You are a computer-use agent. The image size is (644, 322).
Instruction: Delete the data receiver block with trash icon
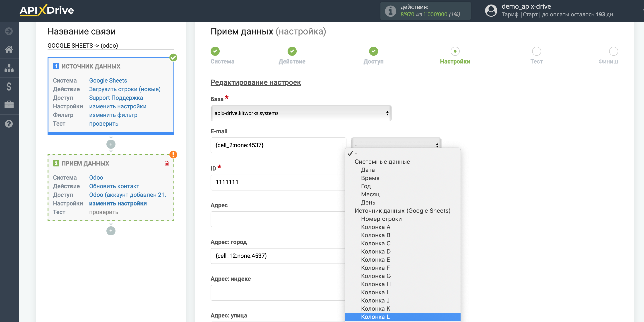click(166, 163)
